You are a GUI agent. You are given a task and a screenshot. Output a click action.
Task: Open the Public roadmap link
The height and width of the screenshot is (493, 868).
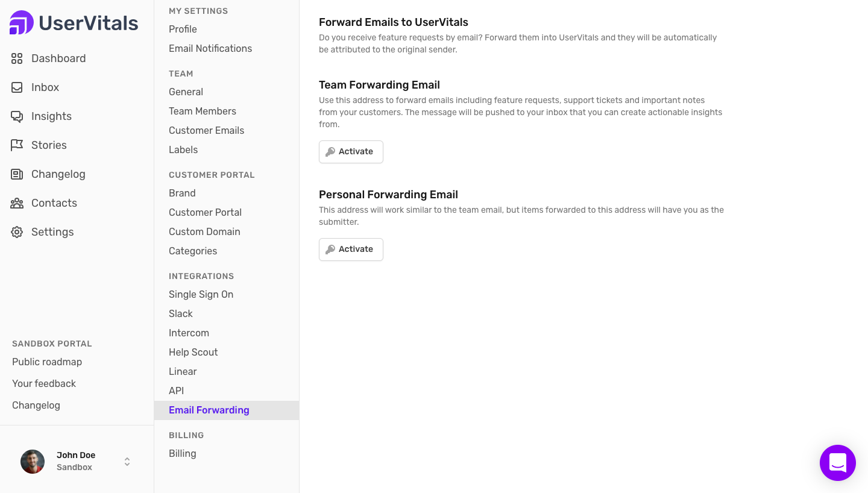pyautogui.click(x=47, y=362)
